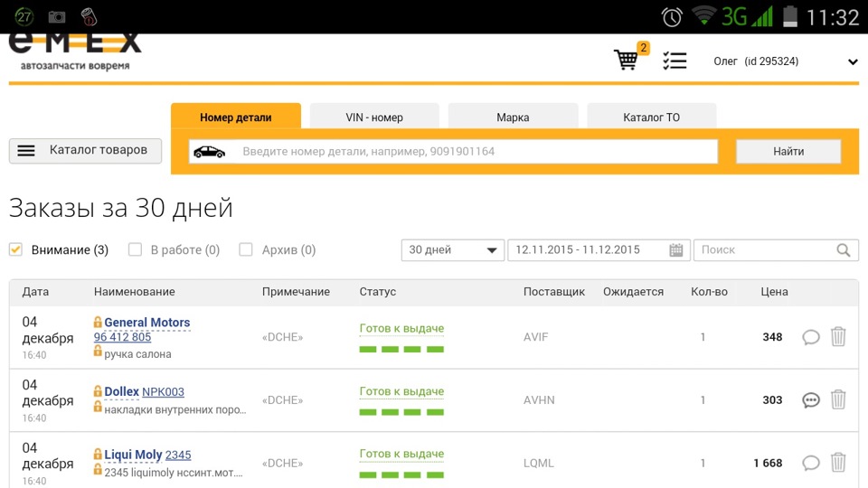868x488 pixels.
Task: Open comment bubble for Dollex row
Action: pos(811,400)
